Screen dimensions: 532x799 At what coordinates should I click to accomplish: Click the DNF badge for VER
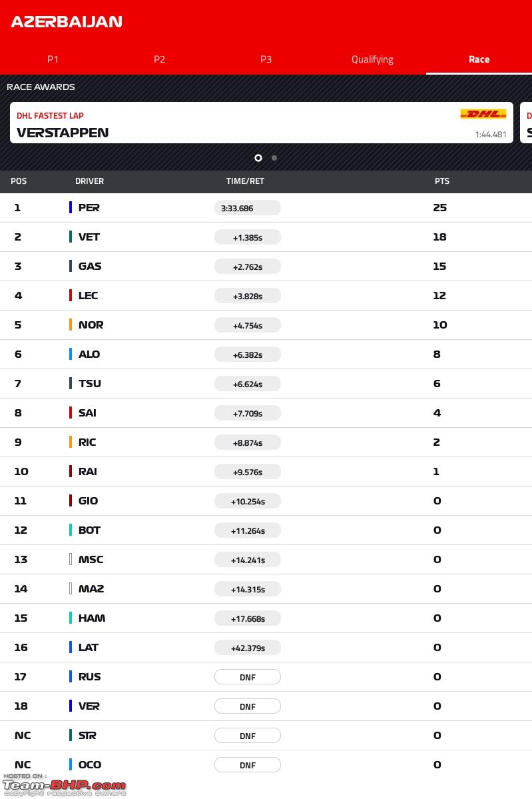coord(248,706)
